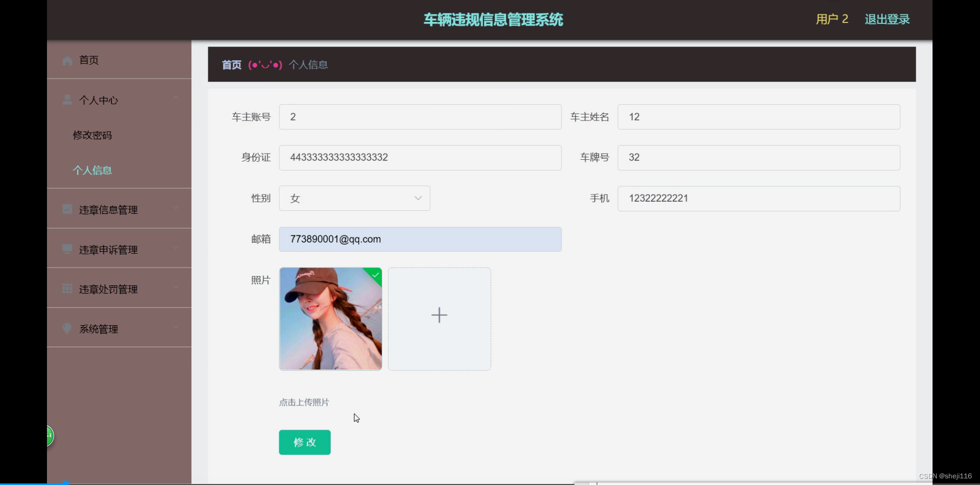Expand the 系统管理 menu chevron
The width and height of the screenshot is (980, 485).
click(176, 327)
